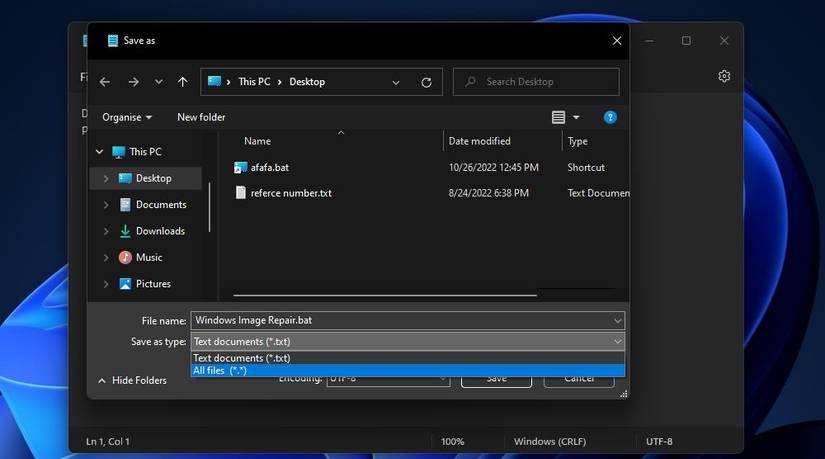Screen dimensions: 825x459
Task: Expand the Pictures tree node
Action: click(x=106, y=284)
